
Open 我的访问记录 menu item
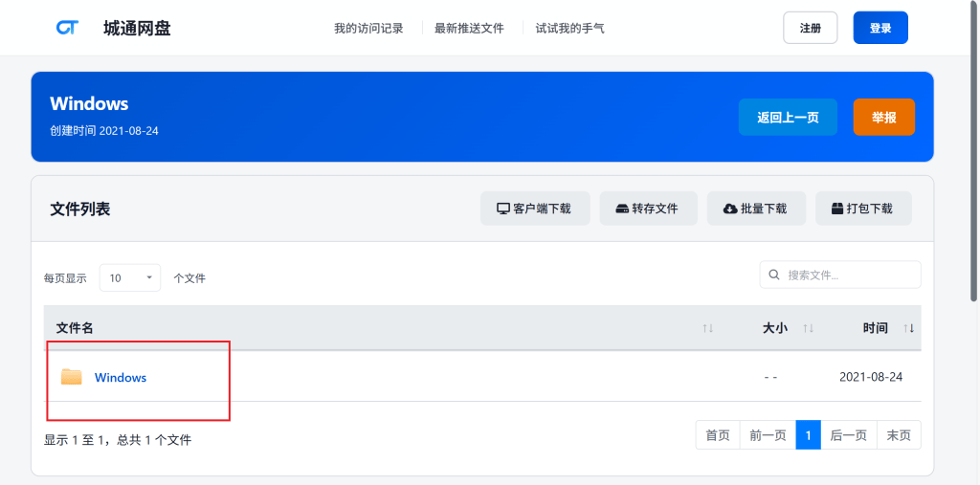click(x=368, y=29)
